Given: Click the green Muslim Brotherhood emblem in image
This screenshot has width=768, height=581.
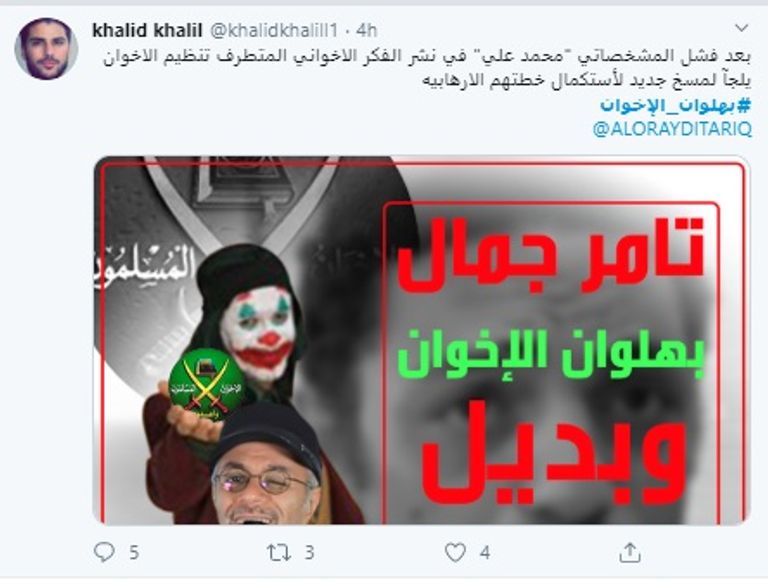Looking at the screenshot, I should [x=206, y=385].
